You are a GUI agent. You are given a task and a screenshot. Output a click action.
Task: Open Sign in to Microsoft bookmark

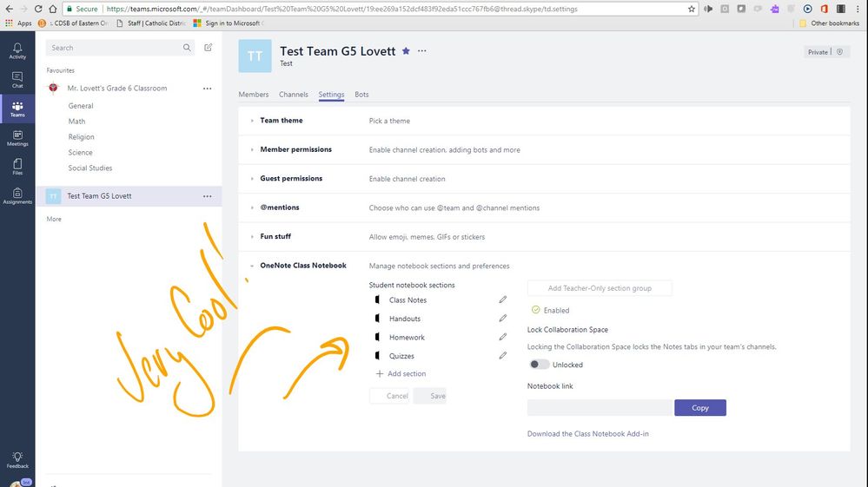point(228,23)
